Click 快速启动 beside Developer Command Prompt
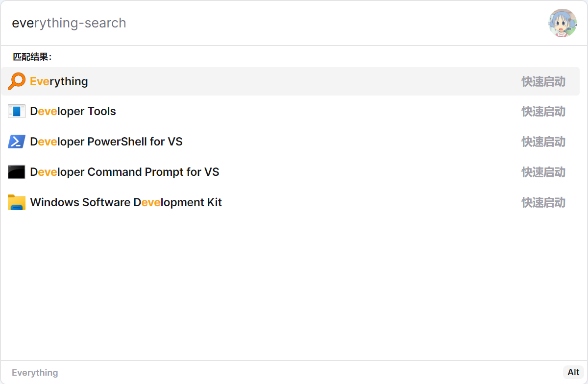 click(x=543, y=172)
